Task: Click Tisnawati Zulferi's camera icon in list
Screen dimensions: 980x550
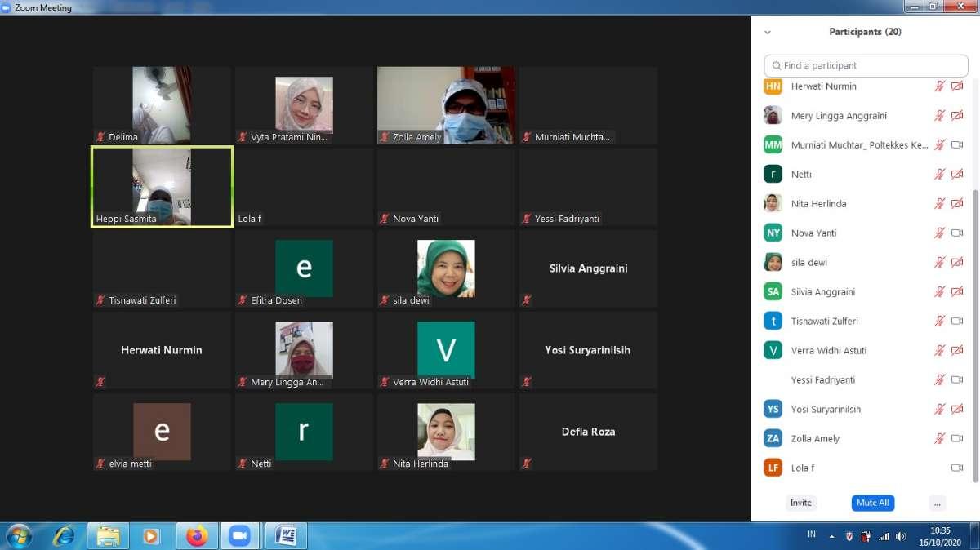Action: click(x=957, y=321)
